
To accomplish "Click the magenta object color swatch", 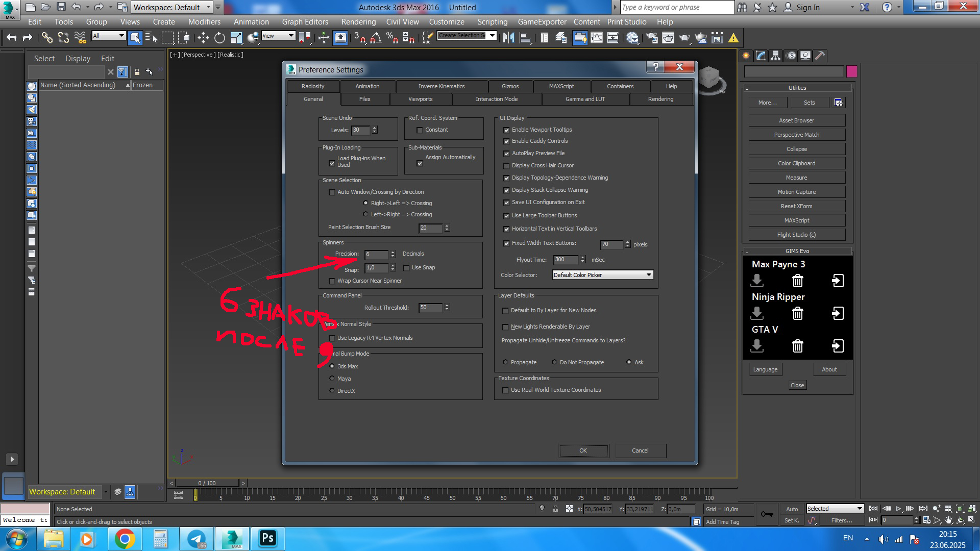I will (851, 72).
